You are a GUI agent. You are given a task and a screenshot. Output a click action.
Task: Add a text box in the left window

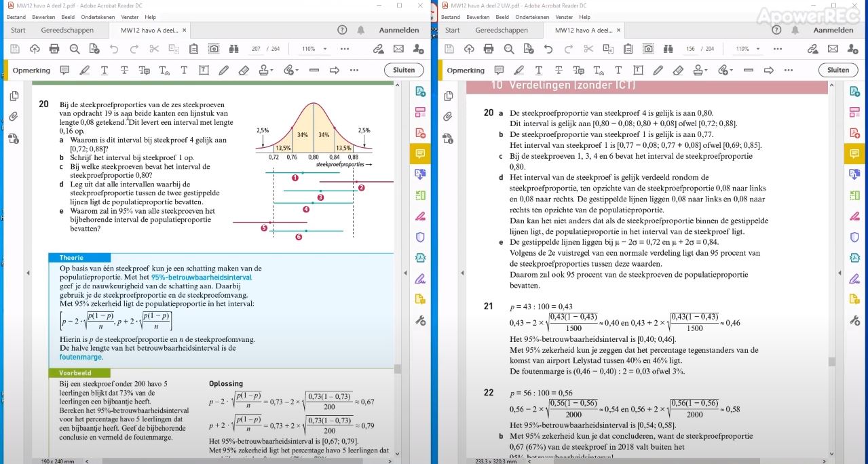pos(204,70)
